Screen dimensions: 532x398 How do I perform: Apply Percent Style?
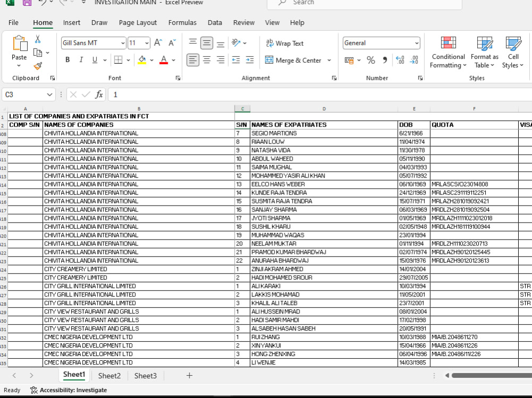pos(371,61)
